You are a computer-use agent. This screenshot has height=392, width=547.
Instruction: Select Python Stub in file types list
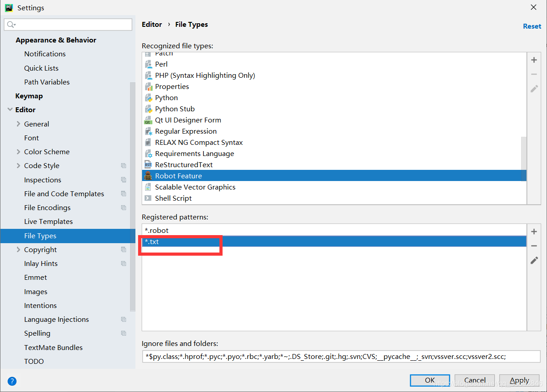coord(334,109)
